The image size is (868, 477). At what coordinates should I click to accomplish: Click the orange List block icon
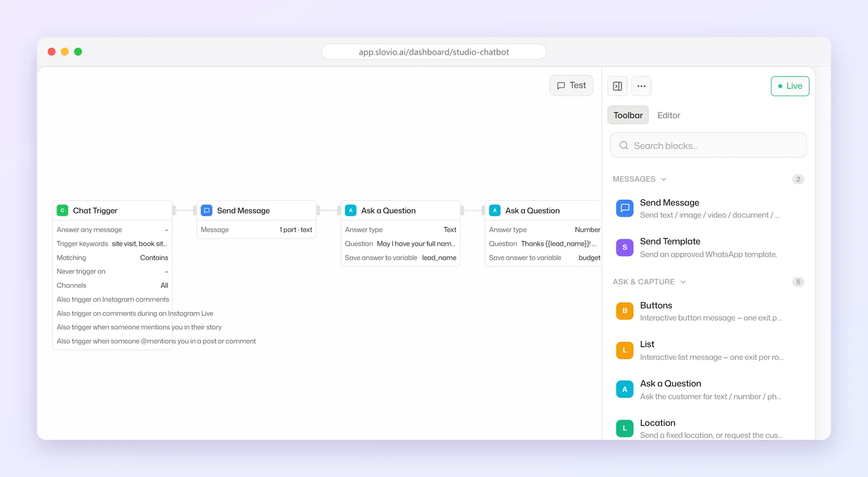pyautogui.click(x=624, y=350)
